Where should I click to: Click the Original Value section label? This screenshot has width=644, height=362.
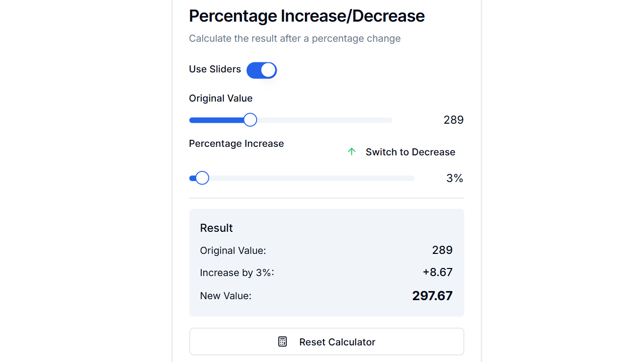tap(220, 98)
